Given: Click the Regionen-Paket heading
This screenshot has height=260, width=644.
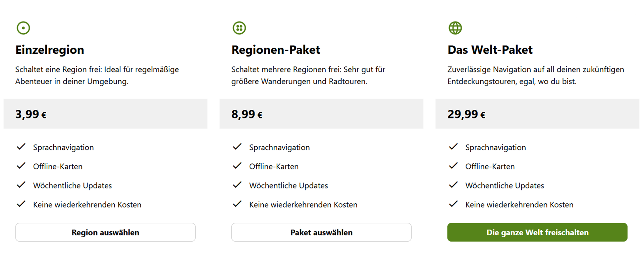Looking at the screenshot, I should pyautogui.click(x=276, y=50).
